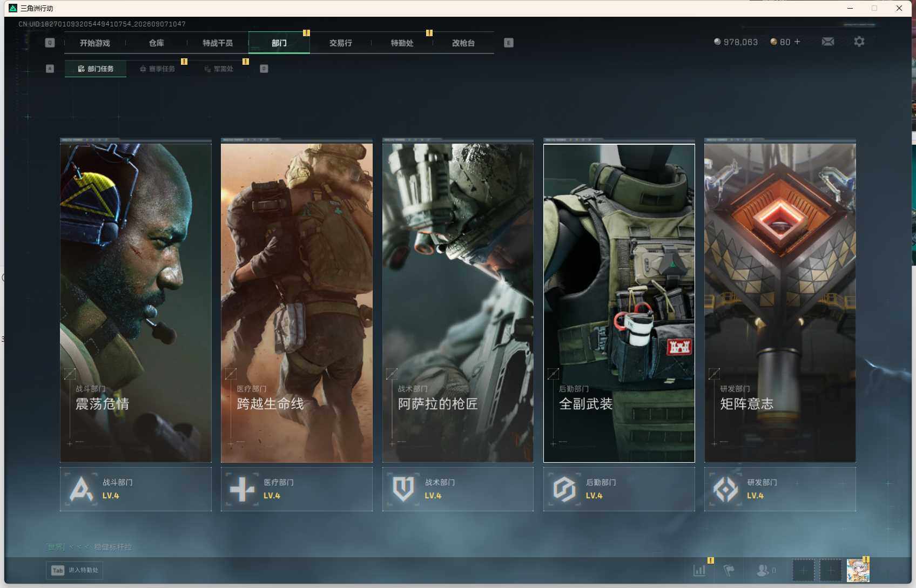
Task: Click the 研发部门 LV.4 panel
Action: 780,489
